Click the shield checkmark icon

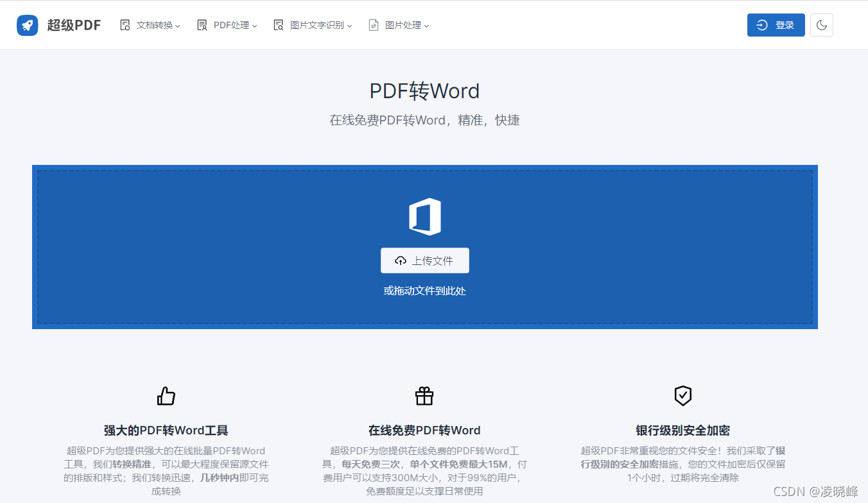coord(683,396)
